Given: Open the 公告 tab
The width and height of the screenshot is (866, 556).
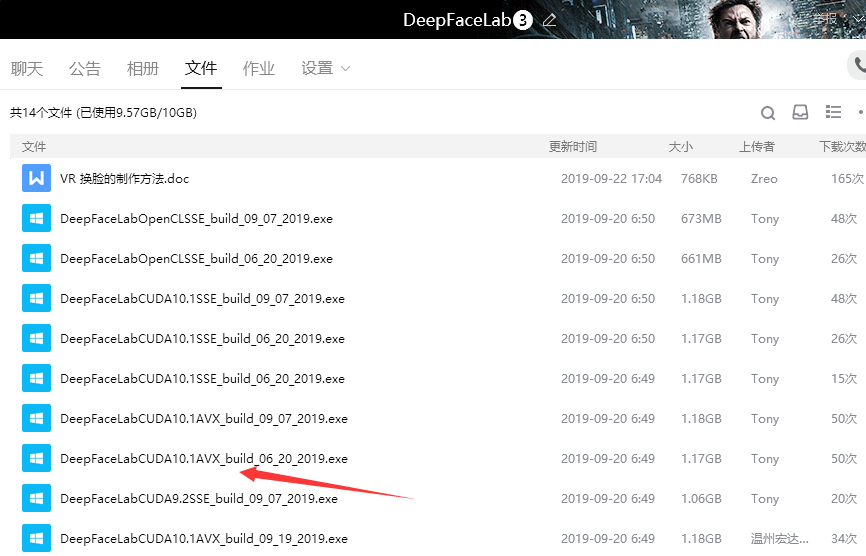Looking at the screenshot, I should (x=85, y=68).
